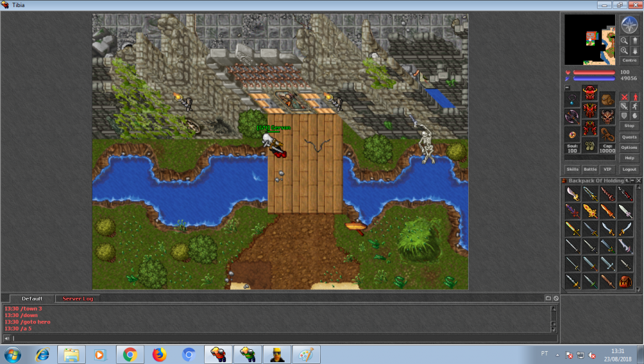Pick the golden jeweled sword in backpack
This screenshot has width=644, height=364.
(x=590, y=211)
